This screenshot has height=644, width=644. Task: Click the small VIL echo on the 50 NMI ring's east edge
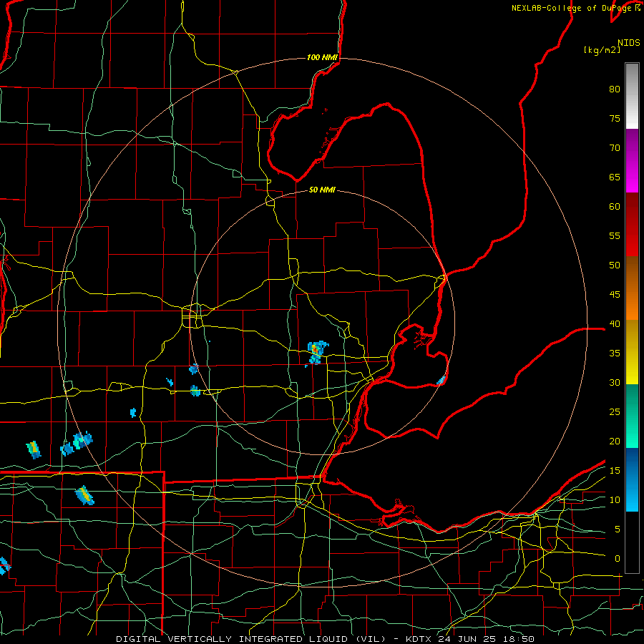tap(441, 380)
